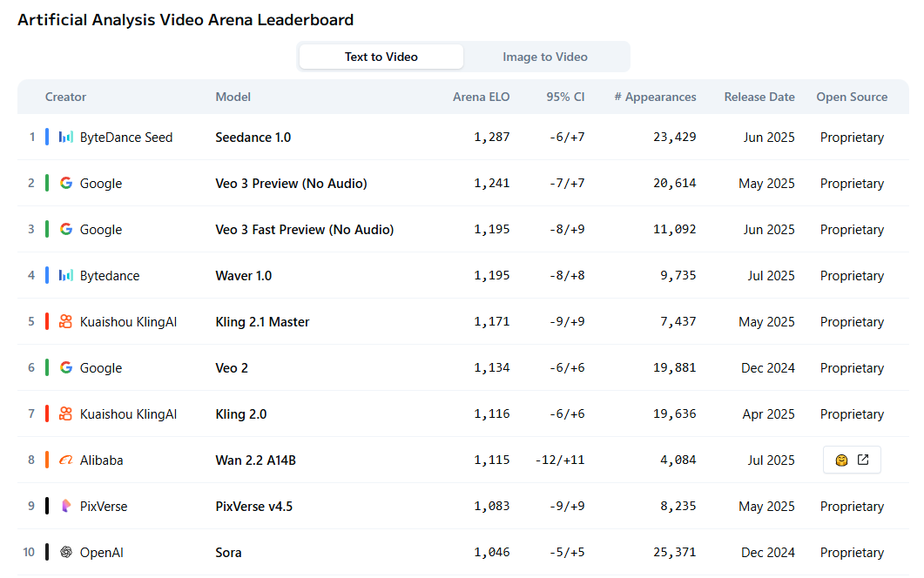Open the Veo 3 Preview (No Audio) model
This screenshot has width=924, height=578.
292,184
